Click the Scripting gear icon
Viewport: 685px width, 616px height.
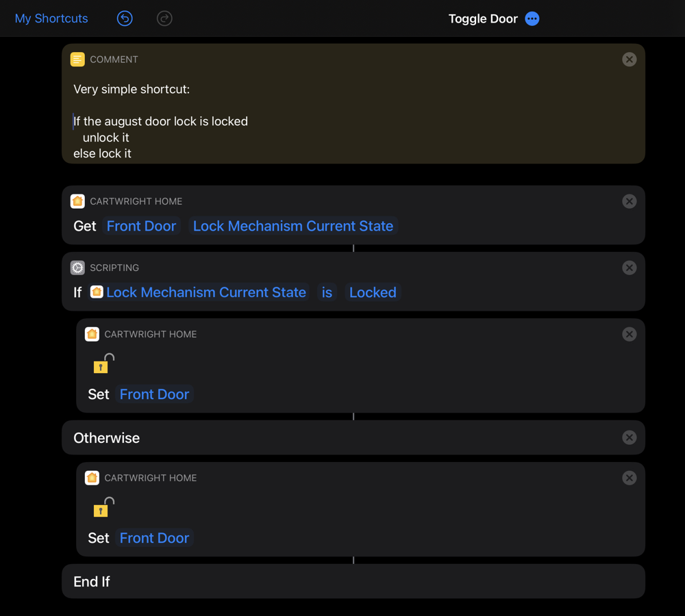pos(77,268)
